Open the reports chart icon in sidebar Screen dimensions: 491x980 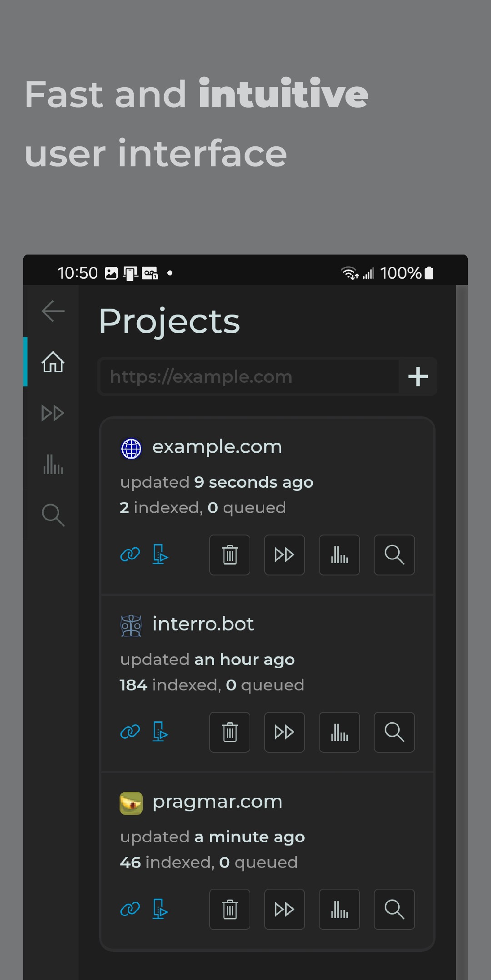pyautogui.click(x=53, y=464)
